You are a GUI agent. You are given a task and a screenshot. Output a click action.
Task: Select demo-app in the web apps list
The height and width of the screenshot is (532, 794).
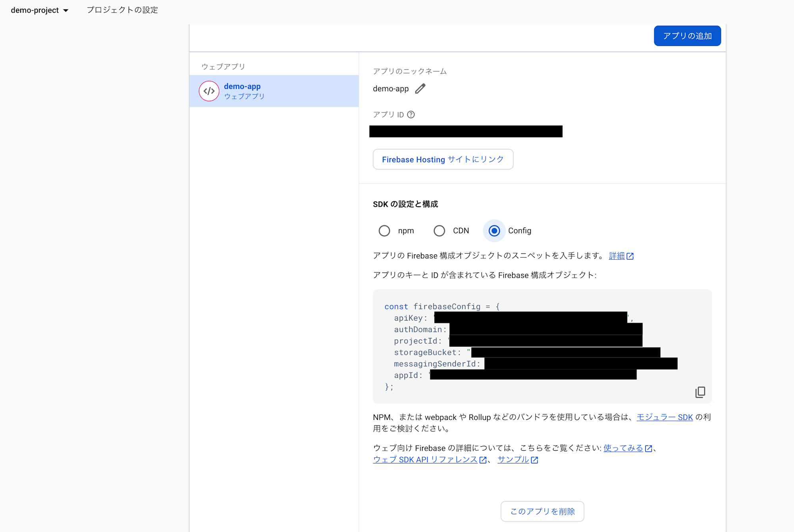coord(274,91)
